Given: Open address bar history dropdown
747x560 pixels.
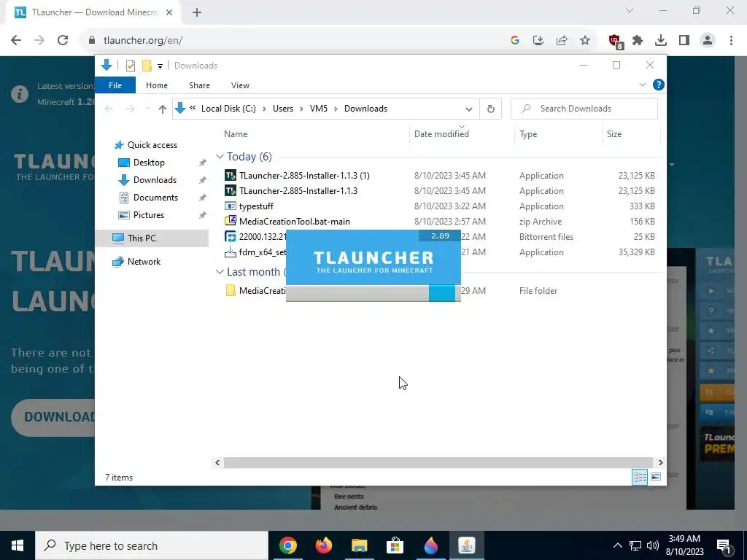Looking at the screenshot, I should (x=469, y=109).
